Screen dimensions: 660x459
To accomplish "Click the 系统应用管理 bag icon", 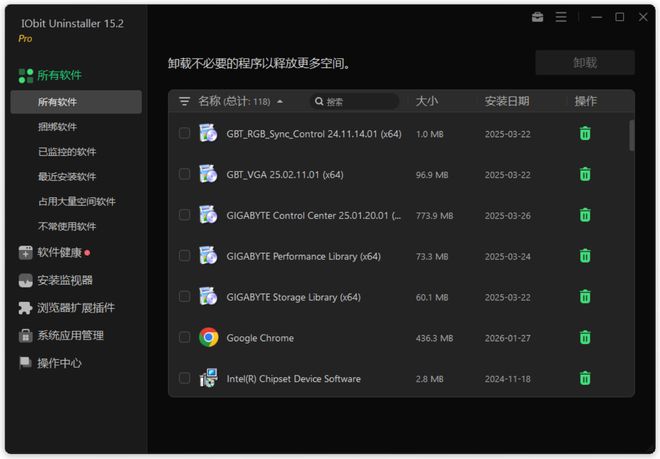I will point(25,336).
